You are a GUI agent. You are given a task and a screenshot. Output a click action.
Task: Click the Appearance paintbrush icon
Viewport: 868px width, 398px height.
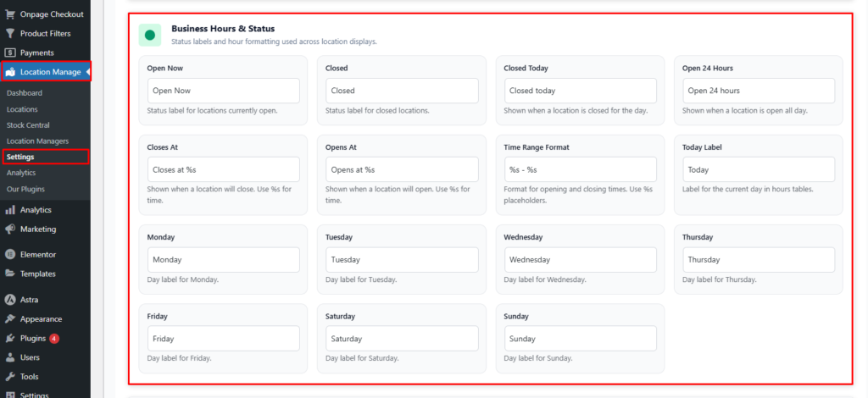pos(10,319)
